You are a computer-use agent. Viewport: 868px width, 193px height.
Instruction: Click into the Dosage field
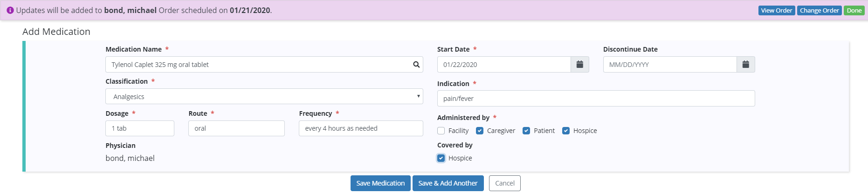coord(140,128)
